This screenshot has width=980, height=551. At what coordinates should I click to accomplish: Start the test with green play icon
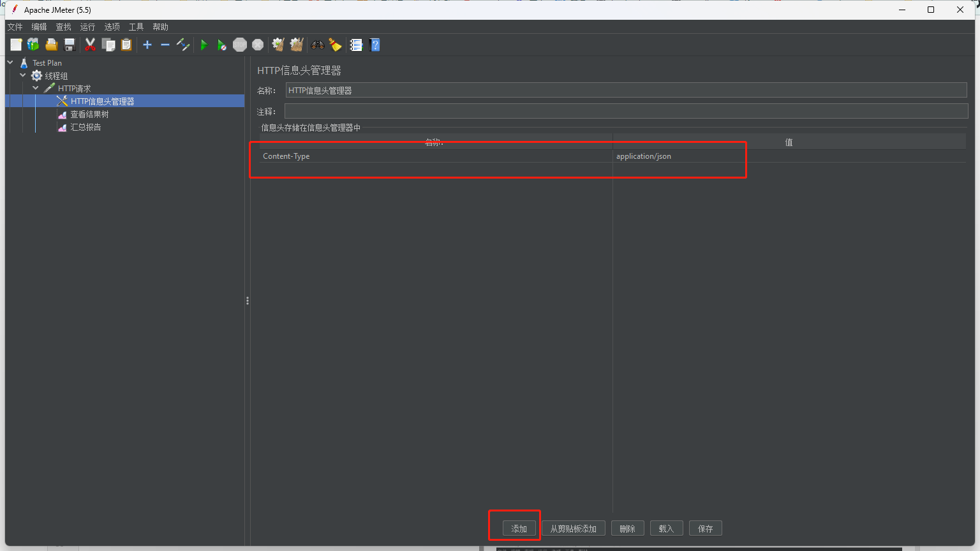[204, 45]
